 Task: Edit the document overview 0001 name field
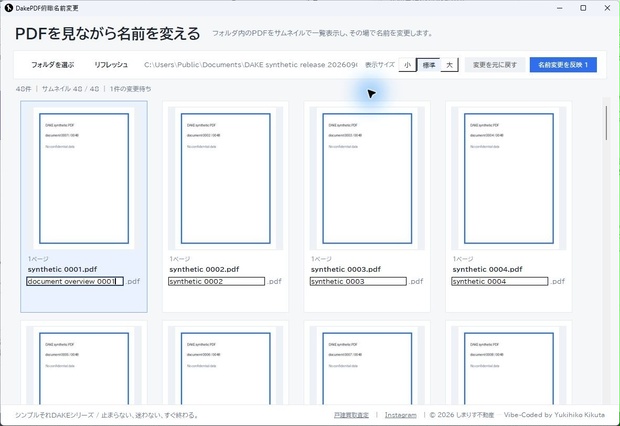tap(75, 281)
